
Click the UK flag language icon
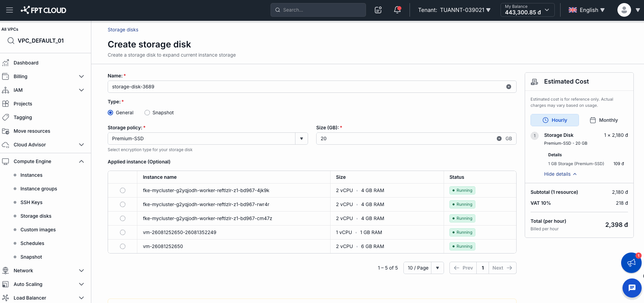(573, 10)
